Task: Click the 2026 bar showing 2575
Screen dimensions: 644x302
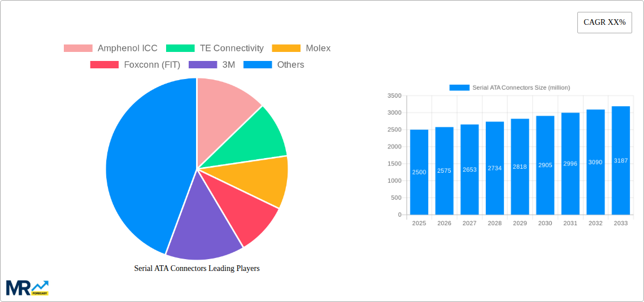Action: pyautogui.click(x=445, y=170)
